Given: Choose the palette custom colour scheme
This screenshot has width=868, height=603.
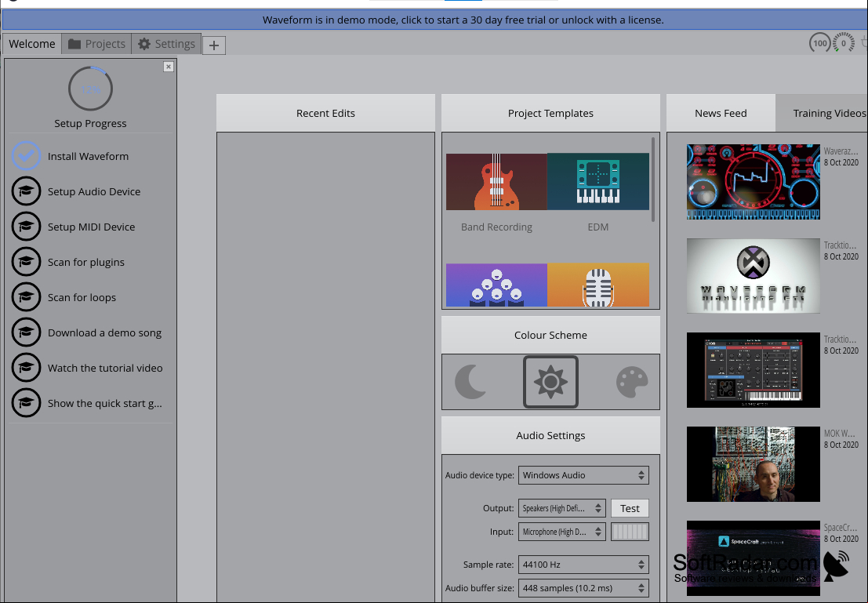Looking at the screenshot, I should pyautogui.click(x=632, y=382).
